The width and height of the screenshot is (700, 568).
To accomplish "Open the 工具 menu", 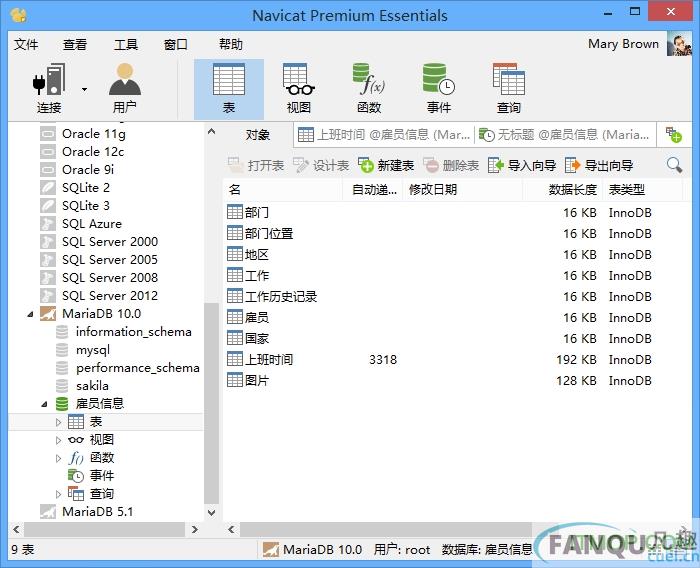I will [125, 44].
